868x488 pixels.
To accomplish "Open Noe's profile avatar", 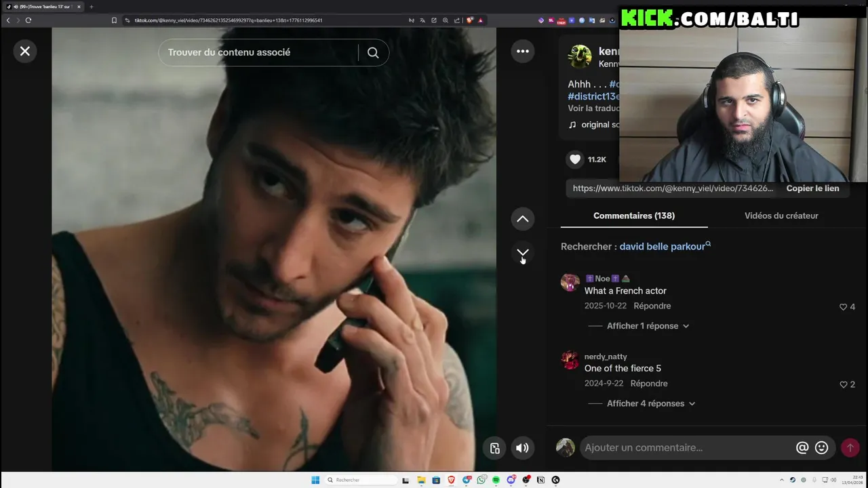I will pyautogui.click(x=570, y=283).
